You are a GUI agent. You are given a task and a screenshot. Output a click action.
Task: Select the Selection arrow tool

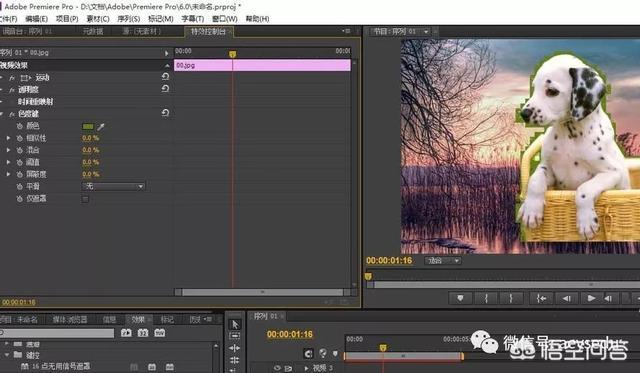coord(235,324)
